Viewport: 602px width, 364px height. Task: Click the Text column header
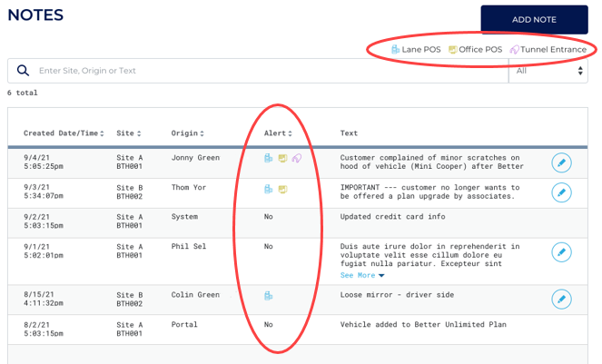[349, 133]
